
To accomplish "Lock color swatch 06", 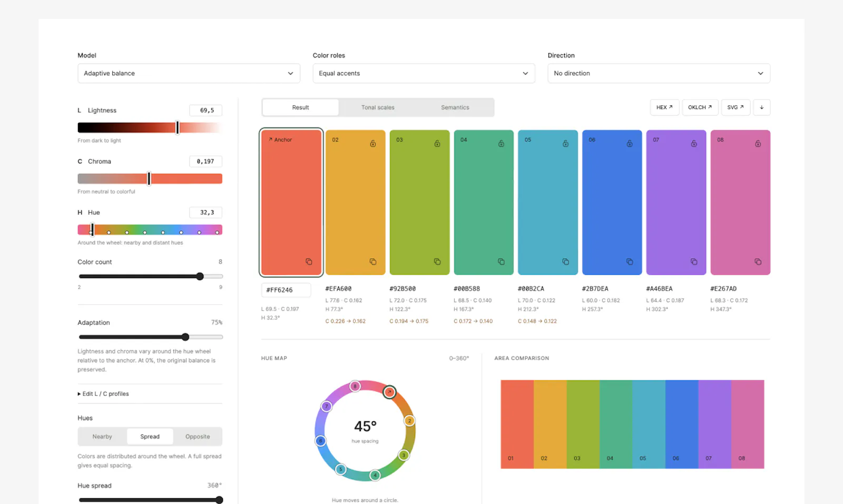I will pos(630,143).
